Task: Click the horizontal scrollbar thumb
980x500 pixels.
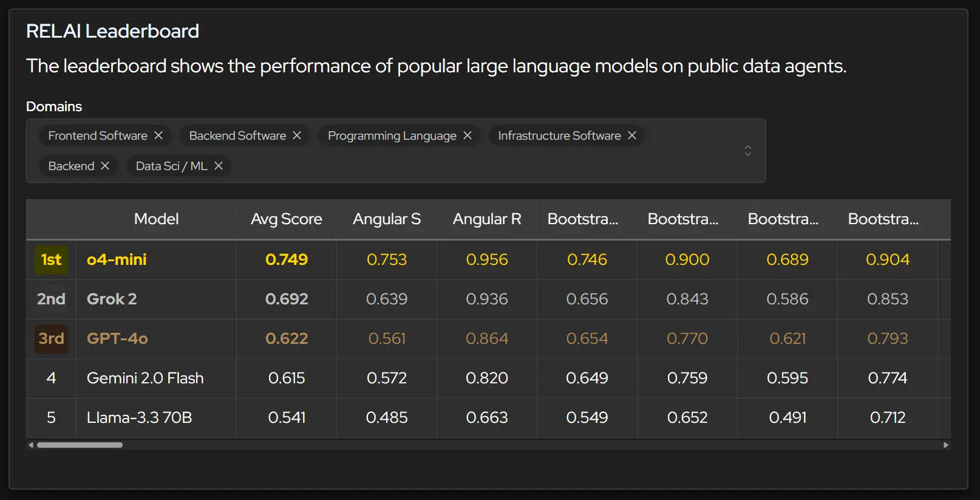Action: (x=80, y=445)
